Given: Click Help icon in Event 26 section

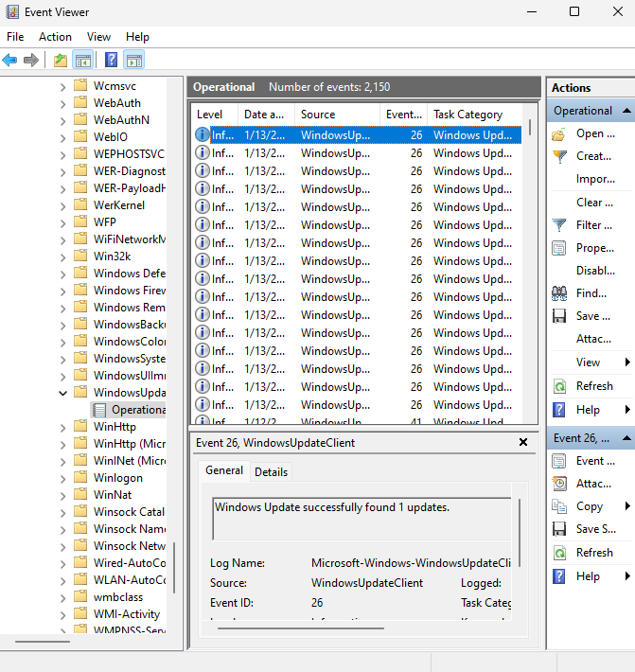Looking at the screenshot, I should 559,576.
